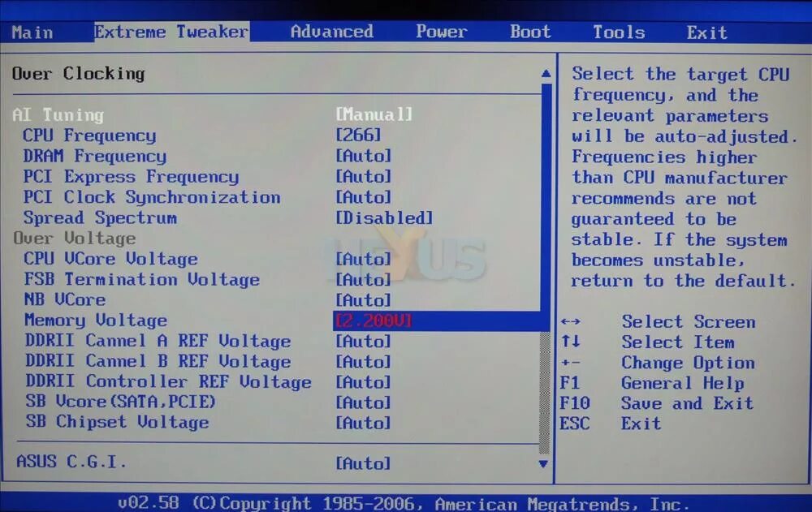Open DDRII Cannel B REF [Auto] value
Screen dimensions: 812x512
[x=364, y=362]
